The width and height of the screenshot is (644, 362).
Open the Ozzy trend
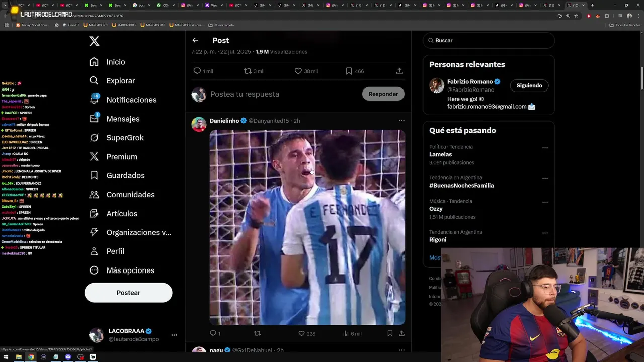(x=436, y=209)
